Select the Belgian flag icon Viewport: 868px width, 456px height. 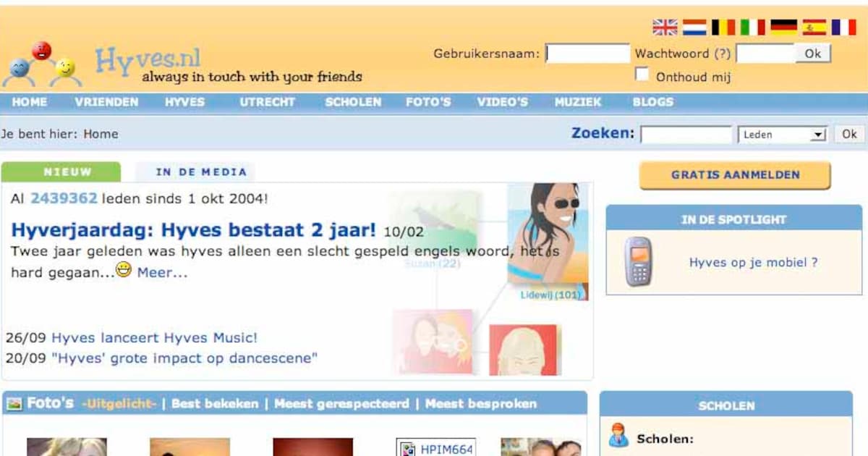[721, 26]
